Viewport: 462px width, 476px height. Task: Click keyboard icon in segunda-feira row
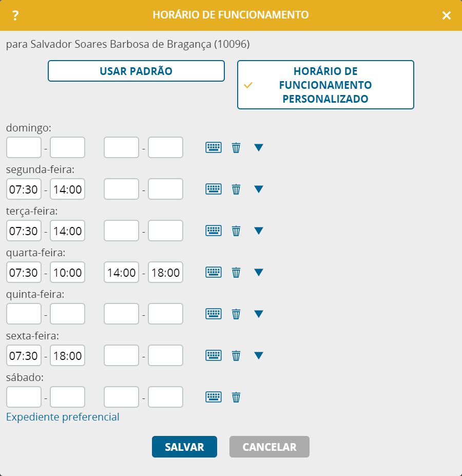pos(214,189)
